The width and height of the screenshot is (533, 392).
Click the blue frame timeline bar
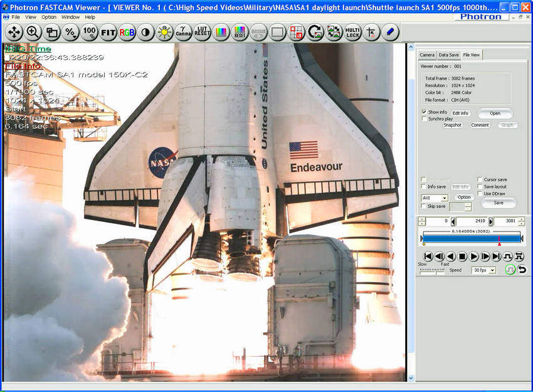coord(472,238)
